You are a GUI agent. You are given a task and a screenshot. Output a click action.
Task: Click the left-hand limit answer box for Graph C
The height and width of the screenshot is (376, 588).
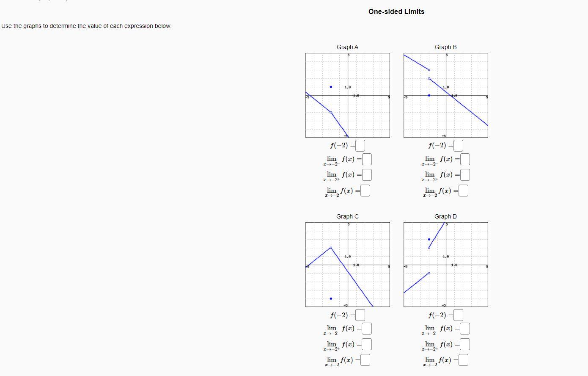point(367,328)
